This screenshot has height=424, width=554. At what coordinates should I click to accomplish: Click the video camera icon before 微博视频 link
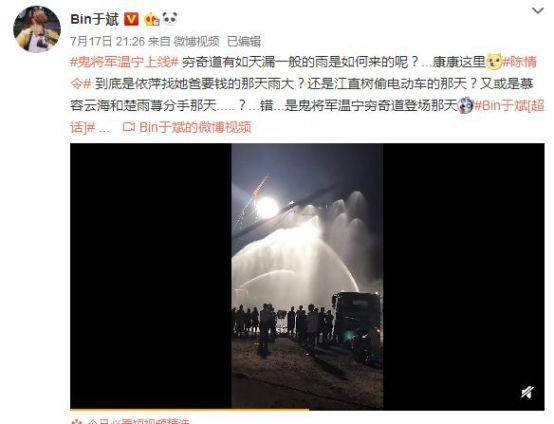[129, 127]
